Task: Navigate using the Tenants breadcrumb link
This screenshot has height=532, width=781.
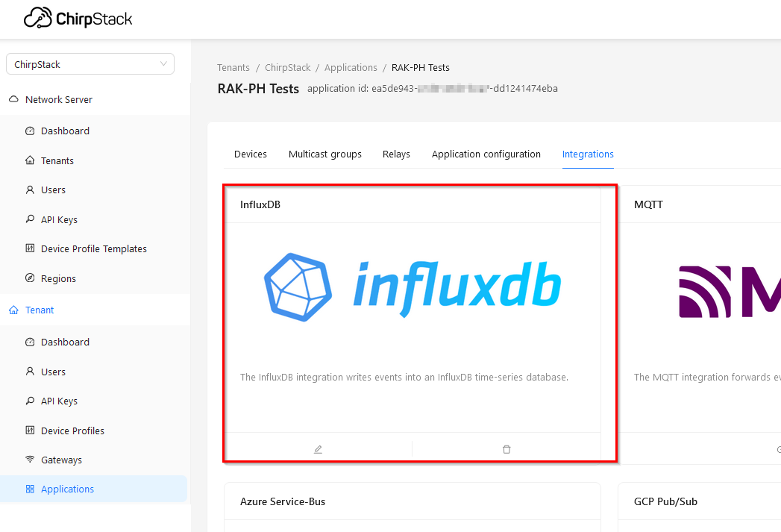Action: (x=233, y=67)
